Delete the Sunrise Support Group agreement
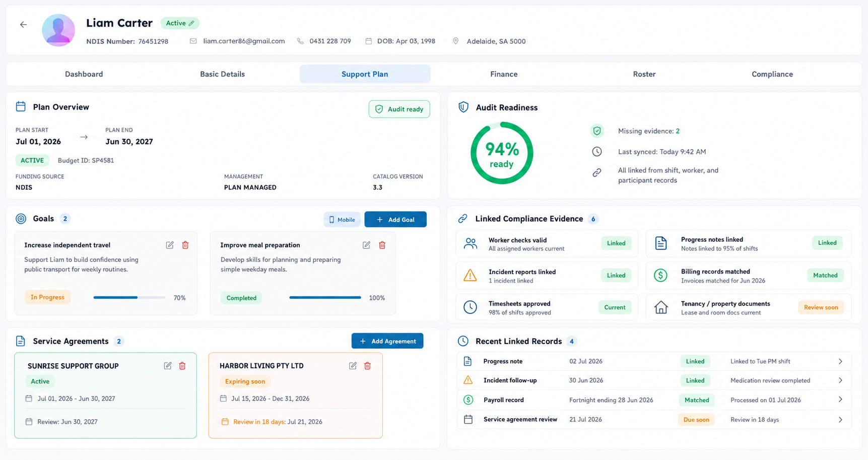This screenshot has width=868, height=460. click(x=182, y=366)
